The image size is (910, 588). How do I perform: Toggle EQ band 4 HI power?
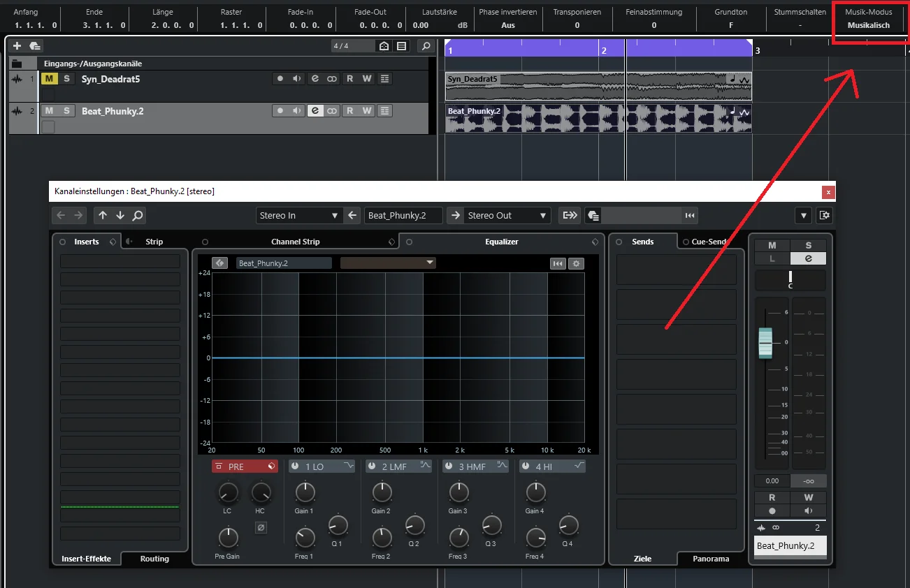(526, 466)
